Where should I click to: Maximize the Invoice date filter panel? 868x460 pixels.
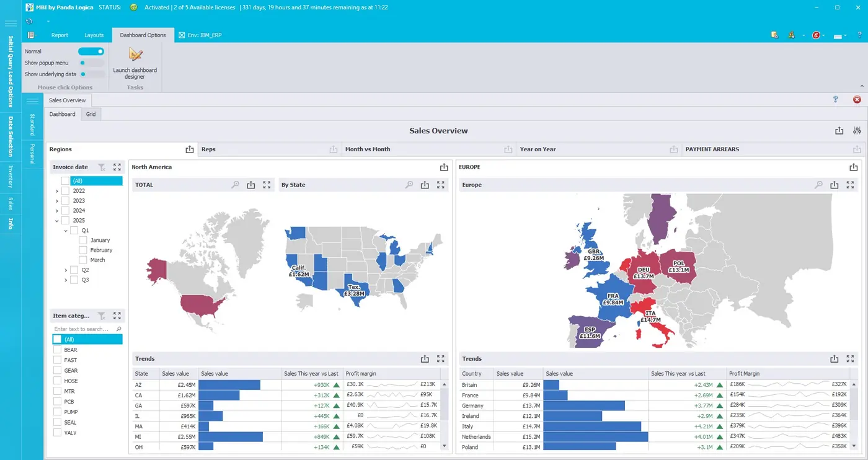[117, 167]
